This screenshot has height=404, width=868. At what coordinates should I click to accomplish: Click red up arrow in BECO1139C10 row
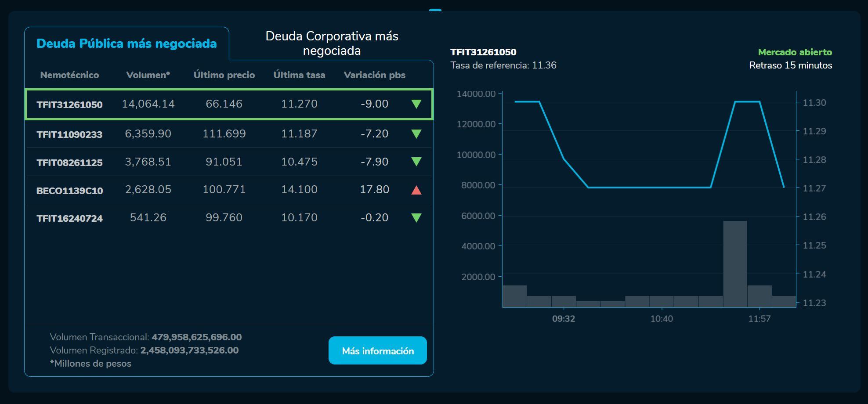[x=416, y=190]
